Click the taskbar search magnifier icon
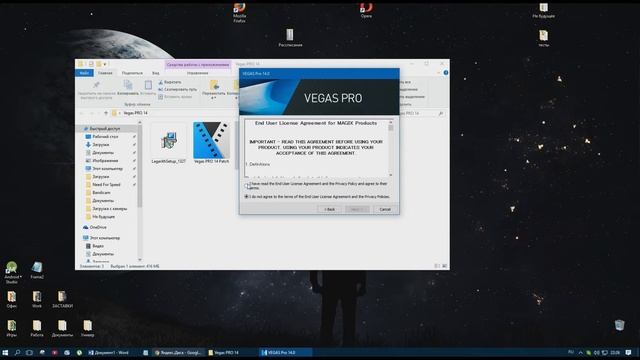 tap(18, 353)
